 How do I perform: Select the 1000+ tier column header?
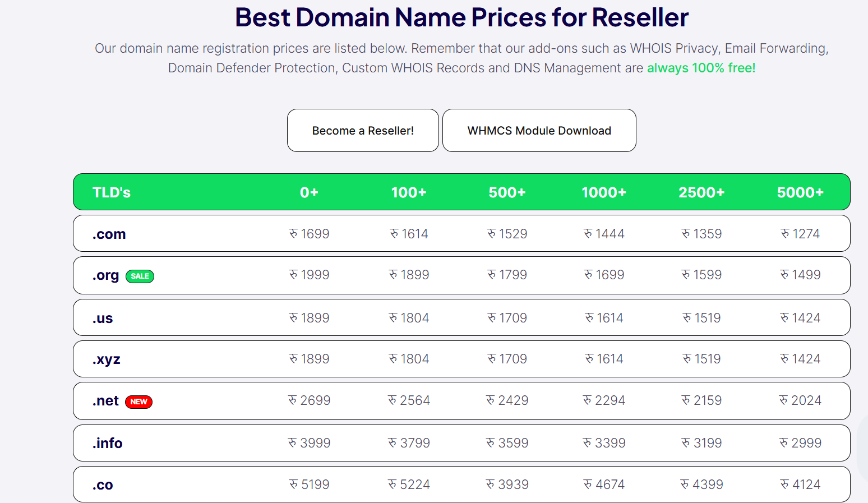click(x=604, y=192)
